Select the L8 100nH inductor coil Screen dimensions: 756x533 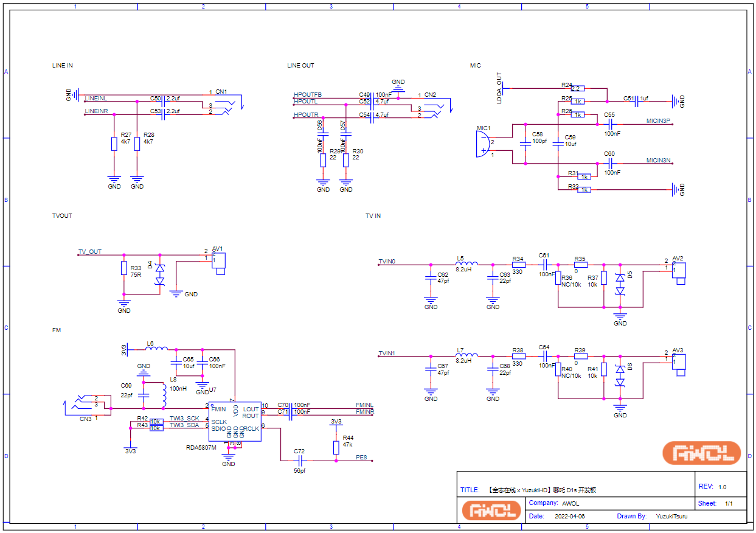(x=163, y=395)
